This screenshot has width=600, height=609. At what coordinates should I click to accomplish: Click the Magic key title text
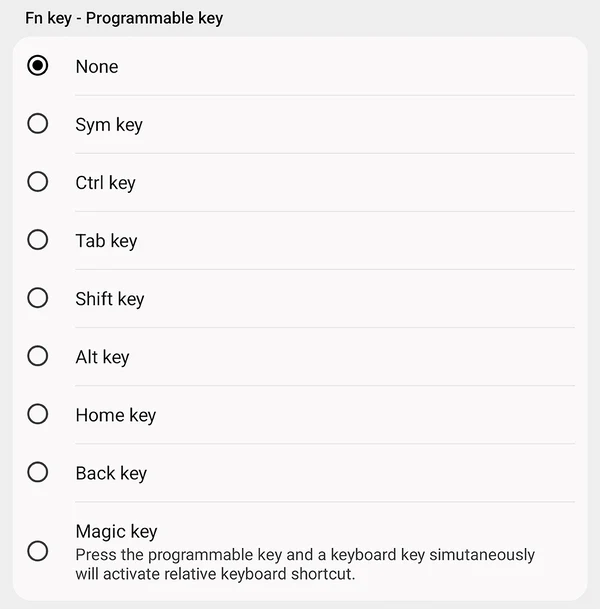click(116, 531)
